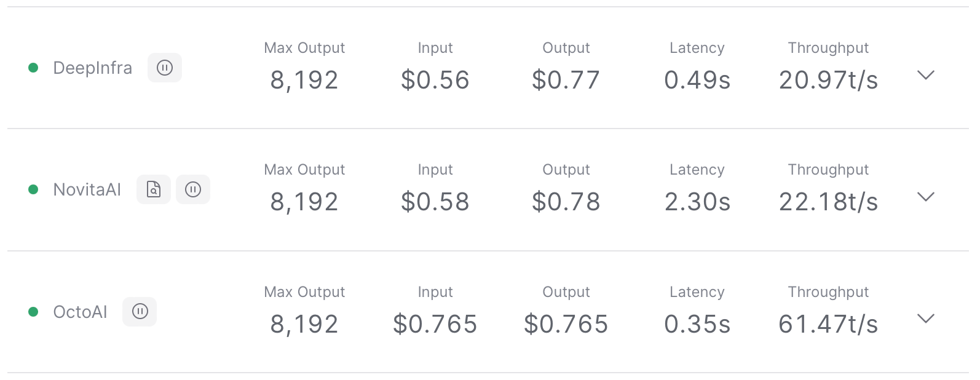Screen dimensions: 980x380
Task: Click OctoAI's 61.47t/s throughput value
Action: tap(828, 324)
